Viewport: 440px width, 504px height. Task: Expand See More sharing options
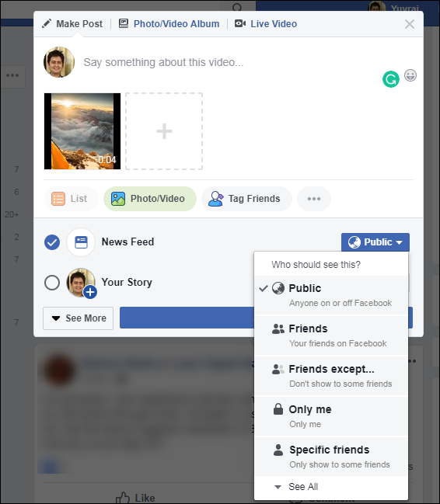pyautogui.click(x=79, y=318)
